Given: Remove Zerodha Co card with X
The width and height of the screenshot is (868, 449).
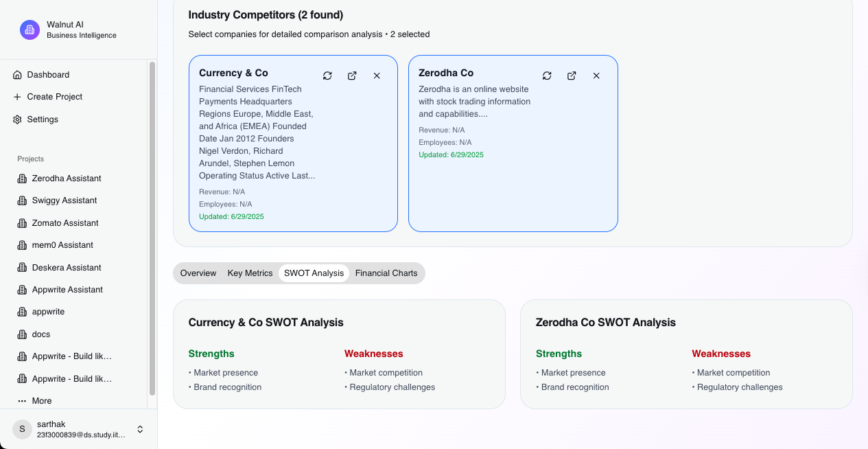Looking at the screenshot, I should tap(596, 76).
